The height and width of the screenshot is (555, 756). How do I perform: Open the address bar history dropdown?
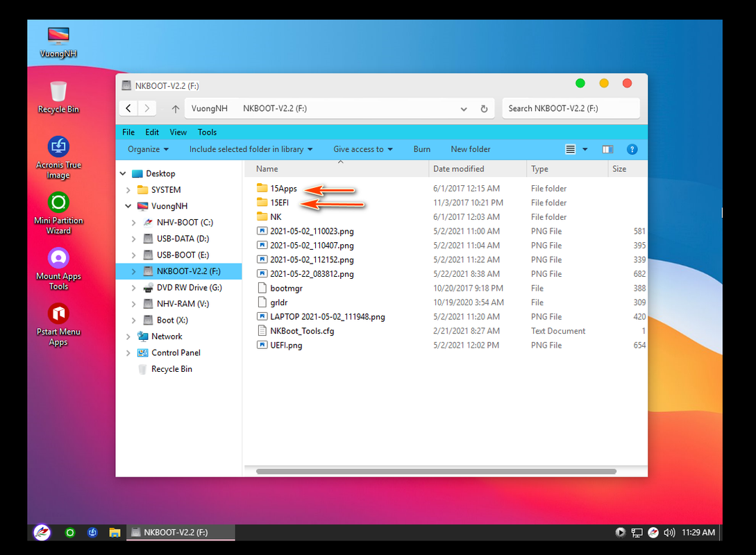click(x=464, y=109)
